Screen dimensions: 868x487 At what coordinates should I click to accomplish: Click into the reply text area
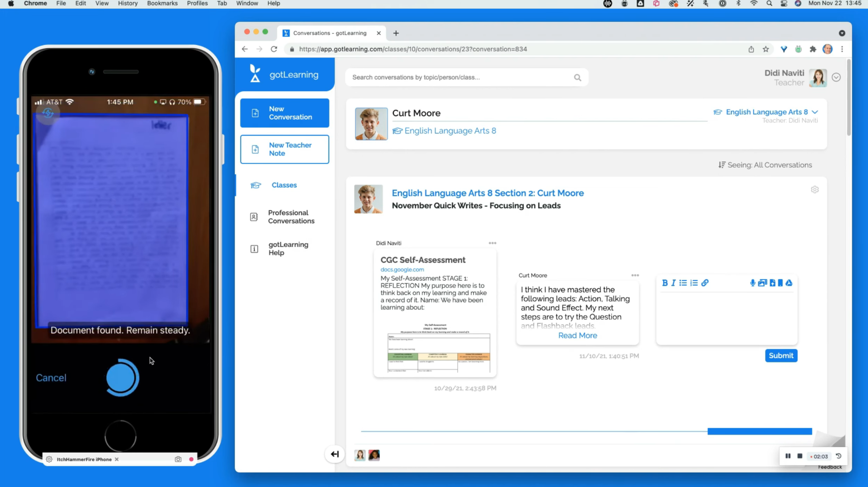coord(727,317)
